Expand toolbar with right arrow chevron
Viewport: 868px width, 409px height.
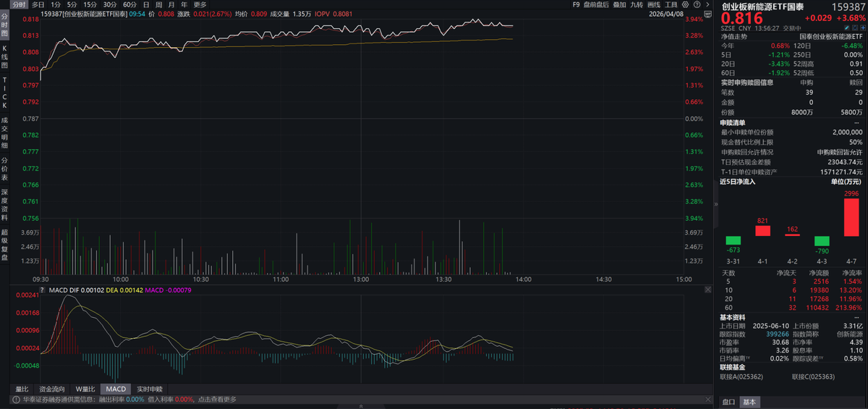(x=706, y=4)
